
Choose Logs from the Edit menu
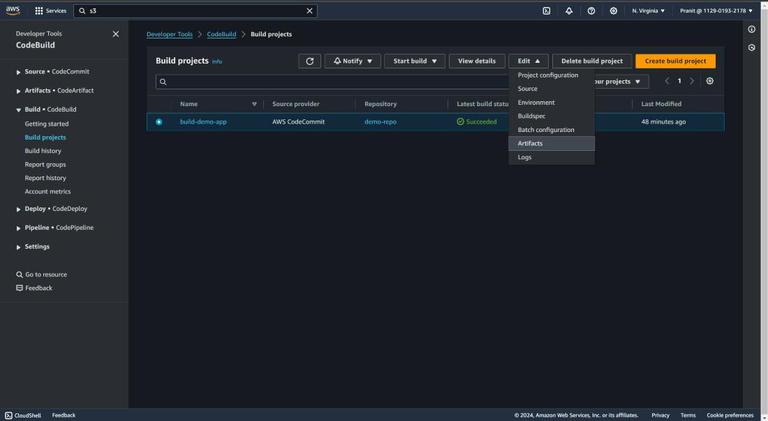(552, 157)
